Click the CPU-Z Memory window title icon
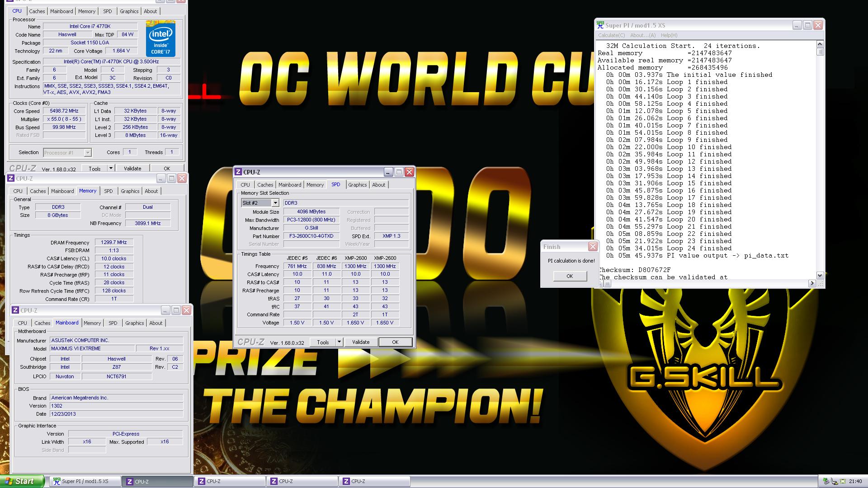 coord(11,178)
